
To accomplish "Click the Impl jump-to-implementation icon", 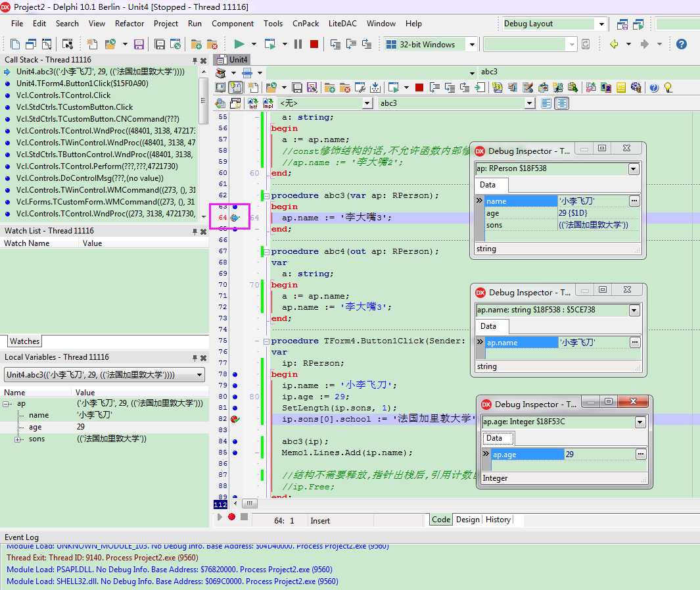I will [x=268, y=103].
